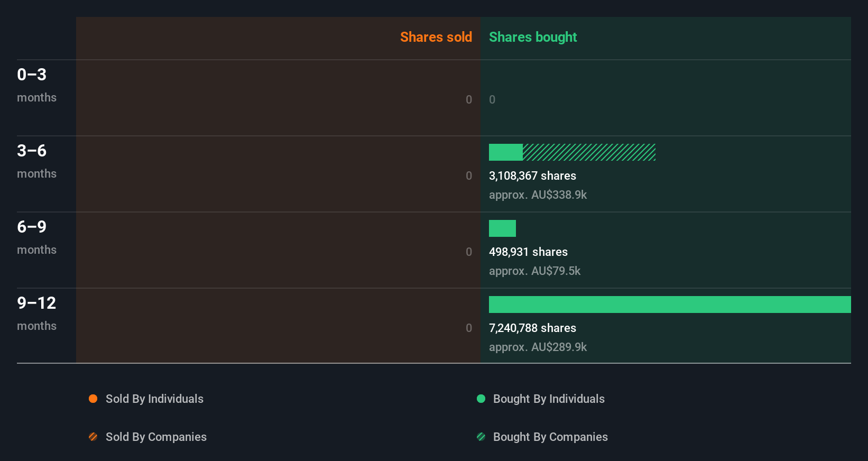Click the long green bar in 9–12 months row
Viewport: 868px width, 461px height.
(x=670, y=305)
